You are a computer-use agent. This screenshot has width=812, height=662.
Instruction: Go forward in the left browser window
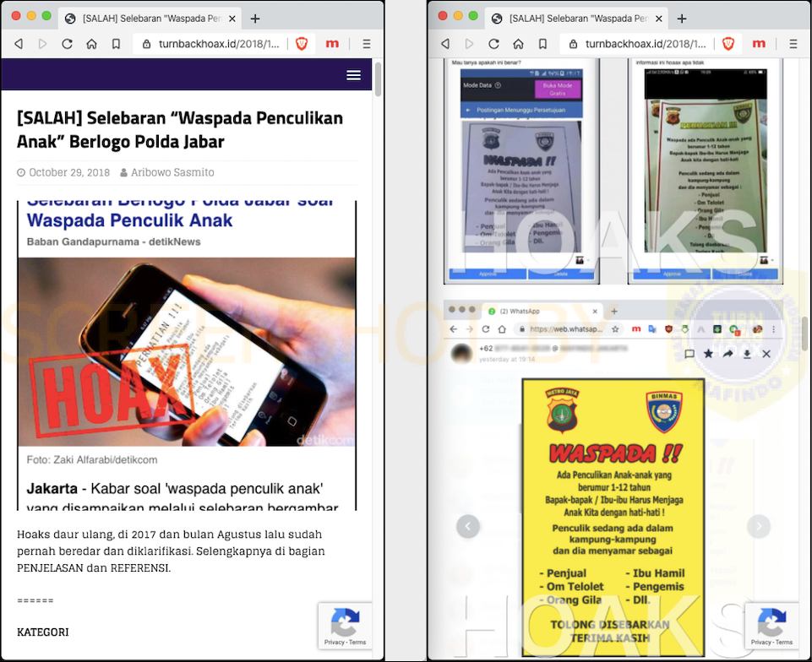point(42,44)
